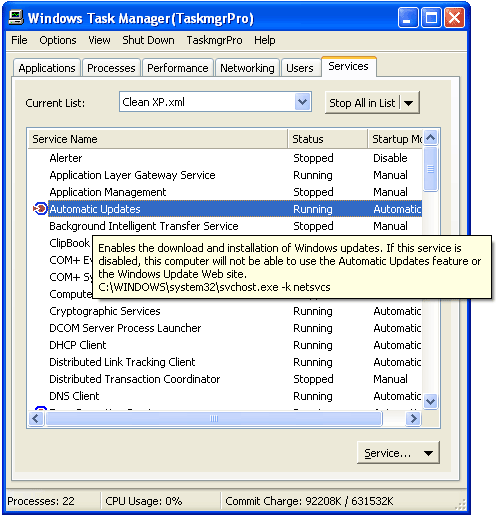
Task: Open the Options menu
Action: (x=58, y=40)
